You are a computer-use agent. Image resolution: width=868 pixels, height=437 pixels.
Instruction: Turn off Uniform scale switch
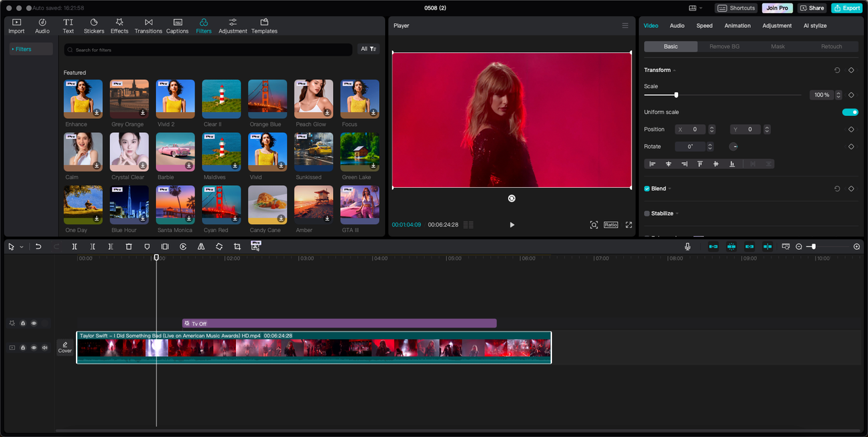850,112
